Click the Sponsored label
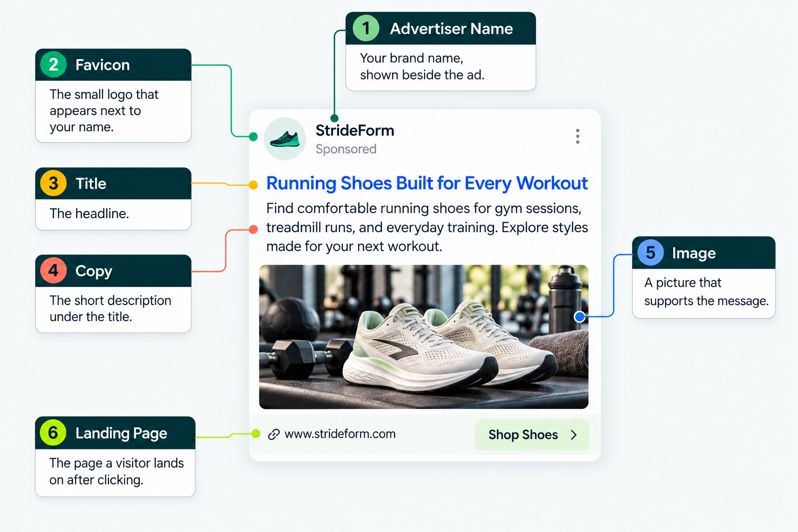The height and width of the screenshot is (532, 798). pos(346,149)
